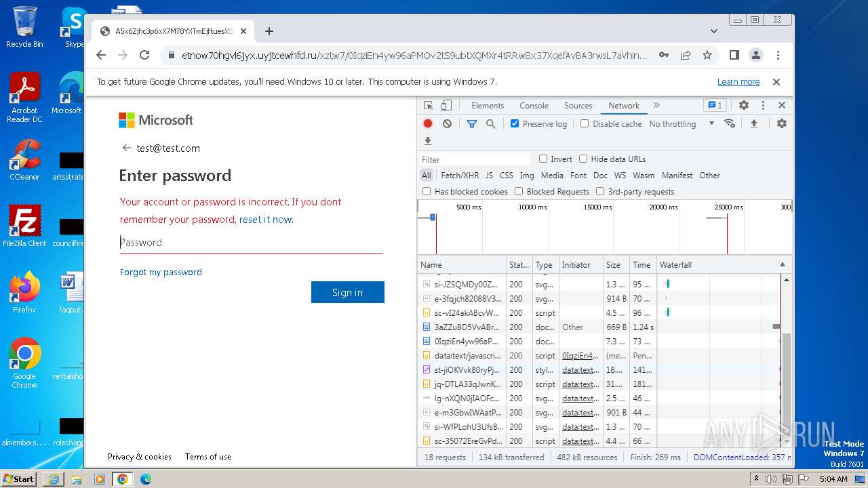Dismiss the Chrome update notification bar
868x488 pixels.
click(x=776, y=82)
